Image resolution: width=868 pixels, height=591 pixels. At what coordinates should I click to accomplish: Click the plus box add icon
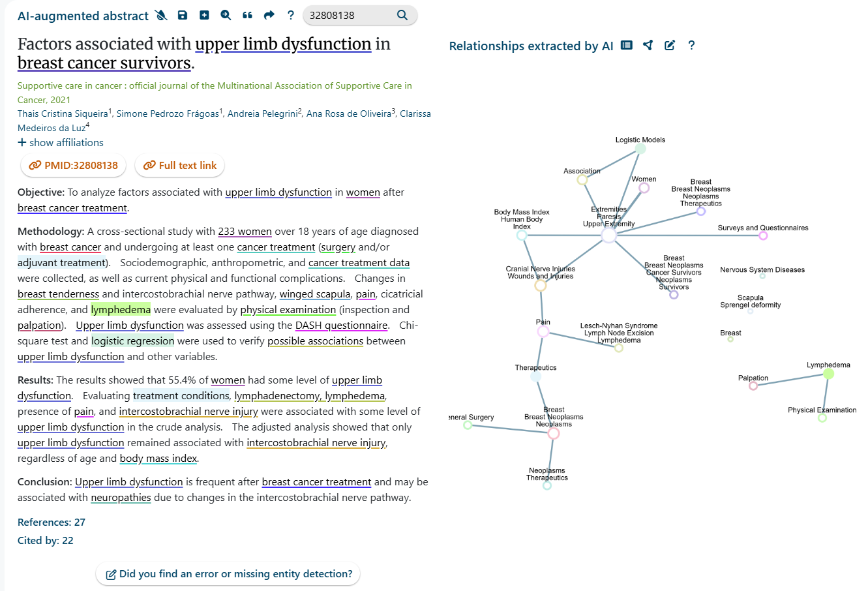coord(204,15)
